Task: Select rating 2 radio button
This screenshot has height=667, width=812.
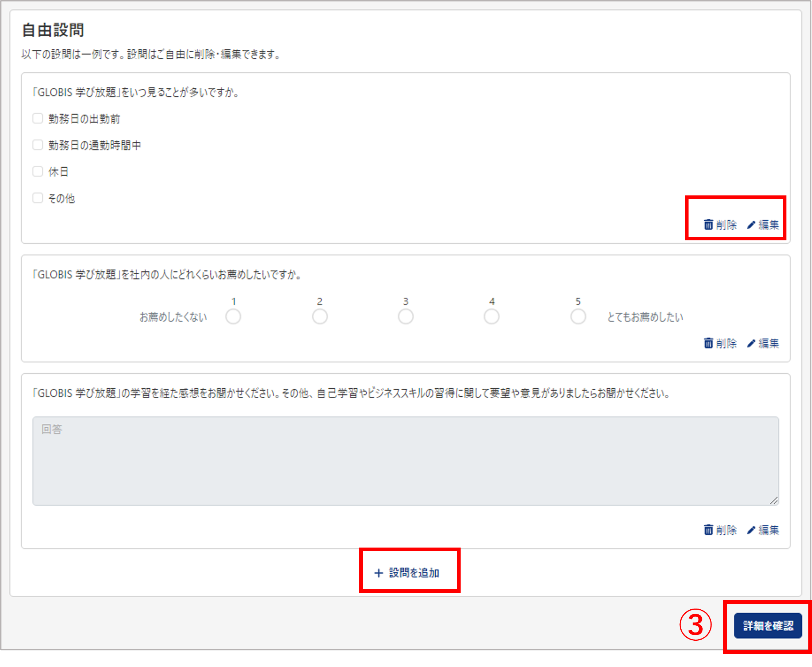Action: click(320, 317)
